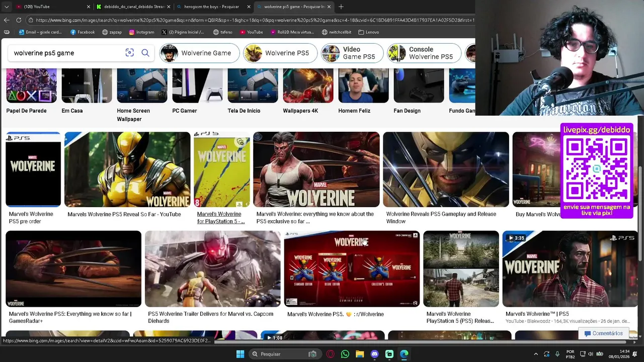
Task: Open Marvels Wolverine PS5 Reveal So Far image
Action: click(127, 169)
